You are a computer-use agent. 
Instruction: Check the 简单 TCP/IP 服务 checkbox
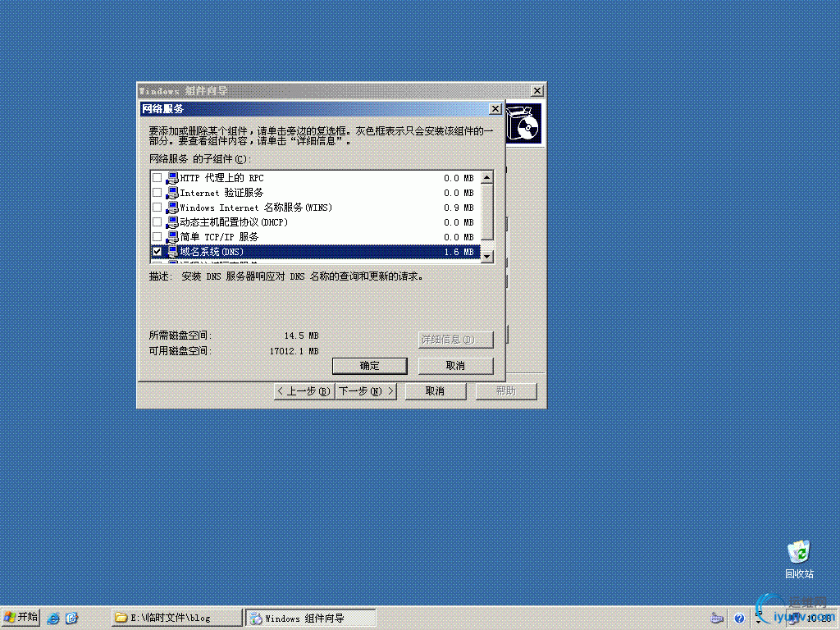point(157,237)
